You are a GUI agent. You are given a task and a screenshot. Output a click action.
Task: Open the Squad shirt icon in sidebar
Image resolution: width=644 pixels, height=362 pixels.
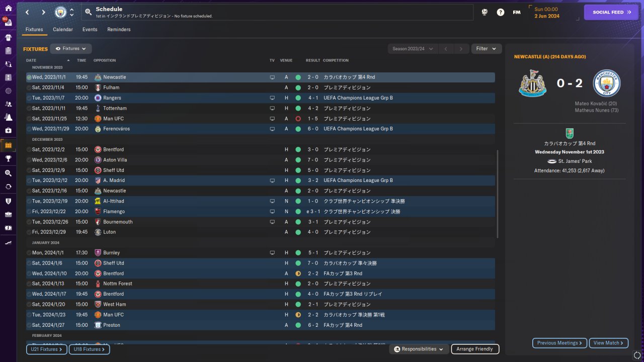click(8, 37)
